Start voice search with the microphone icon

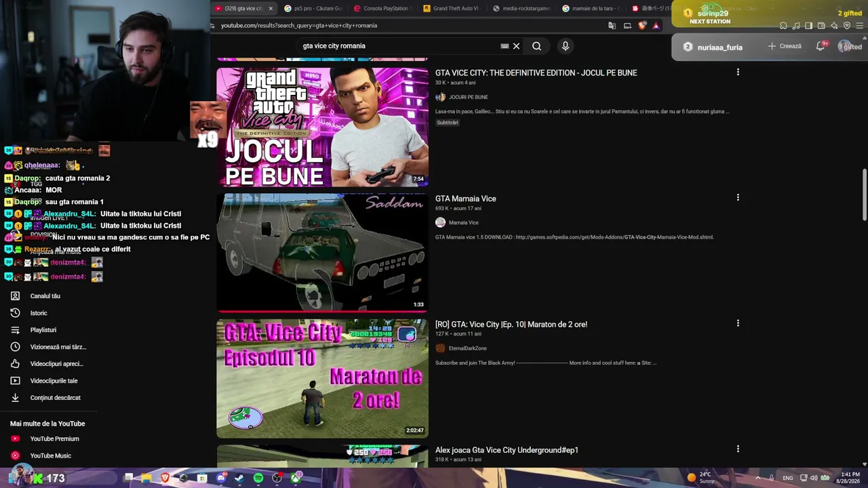click(566, 46)
